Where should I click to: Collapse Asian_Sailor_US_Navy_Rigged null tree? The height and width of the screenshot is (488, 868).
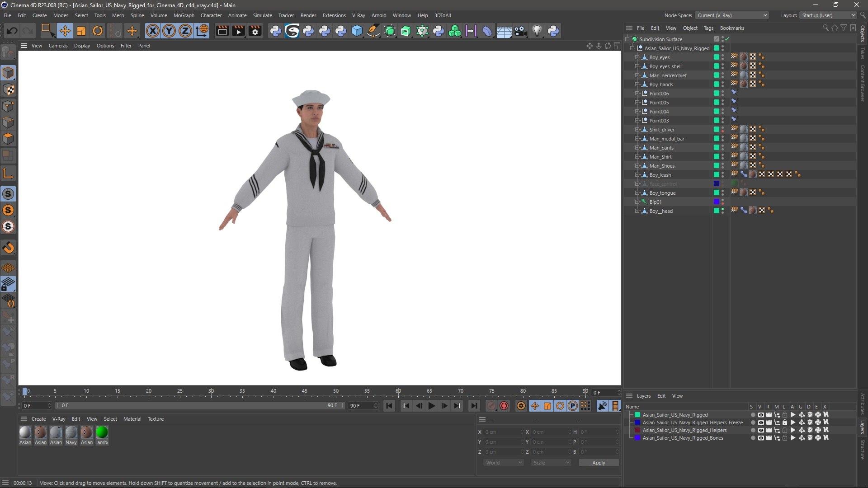click(632, 48)
